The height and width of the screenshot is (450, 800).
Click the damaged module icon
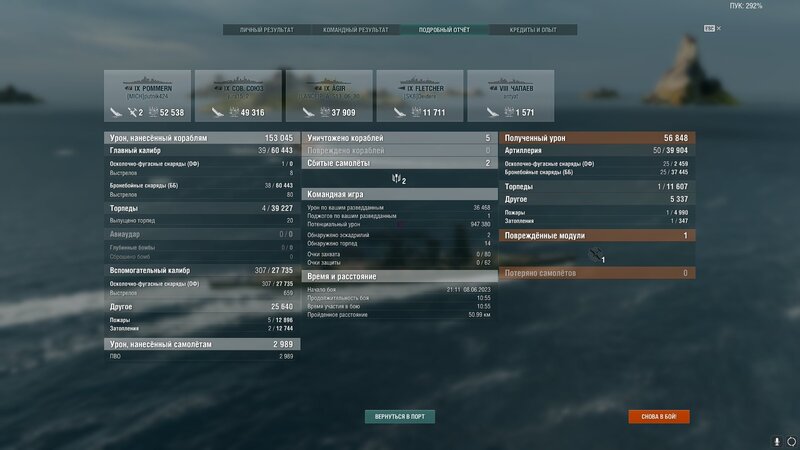pos(595,254)
